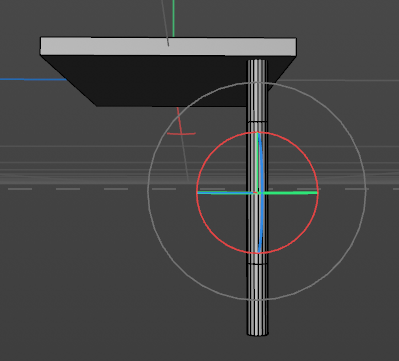Click the green world axis line above slab

click(173, 18)
